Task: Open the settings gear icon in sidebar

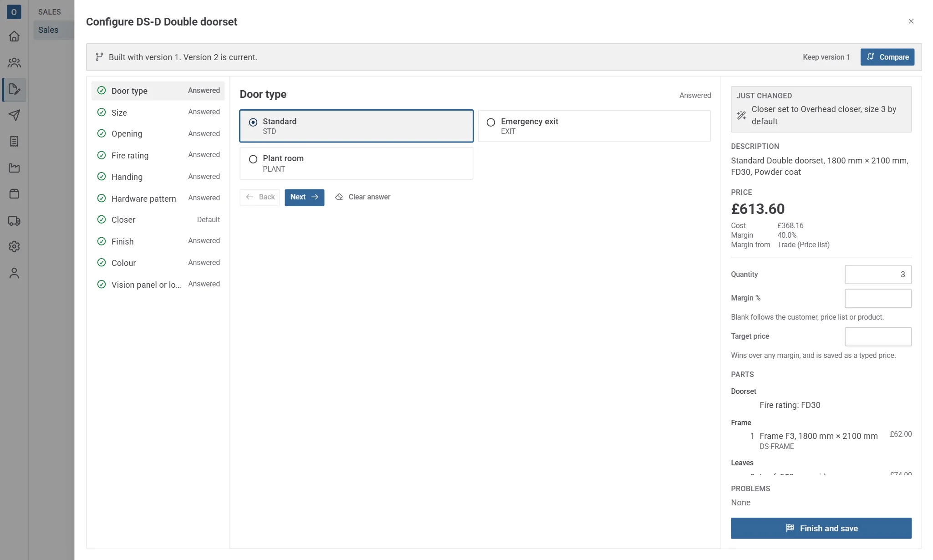Action: [14, 247]
